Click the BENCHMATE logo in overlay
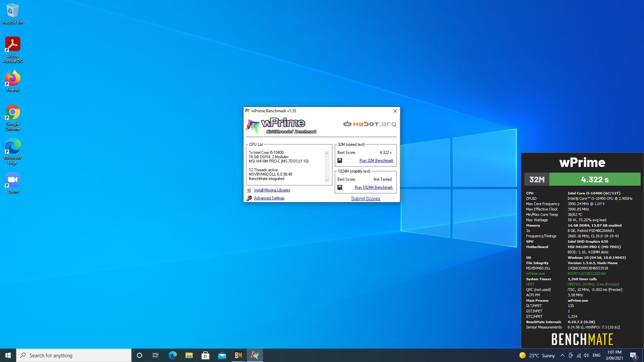The height and width of the screenshot is (362, 644). pyautogui.click(x=582, y=339)
